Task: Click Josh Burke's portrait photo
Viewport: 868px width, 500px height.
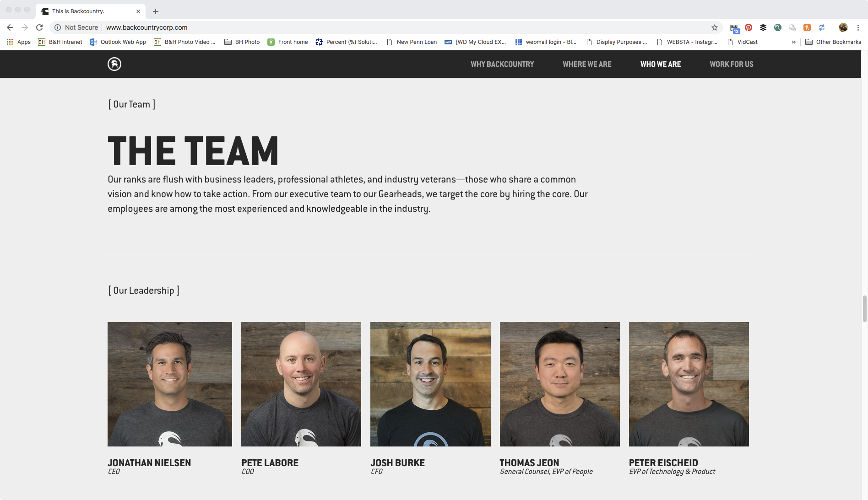Action: [430, 384]
